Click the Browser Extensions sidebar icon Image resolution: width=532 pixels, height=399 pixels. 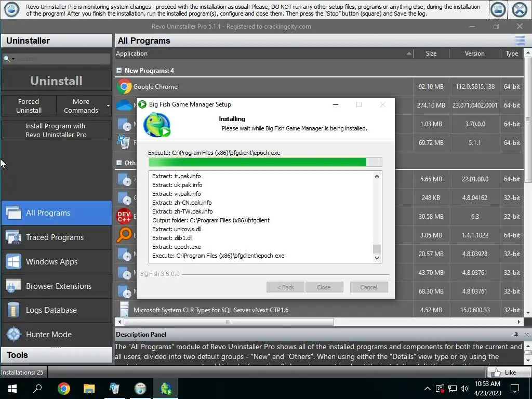click(x=14, y=286)
